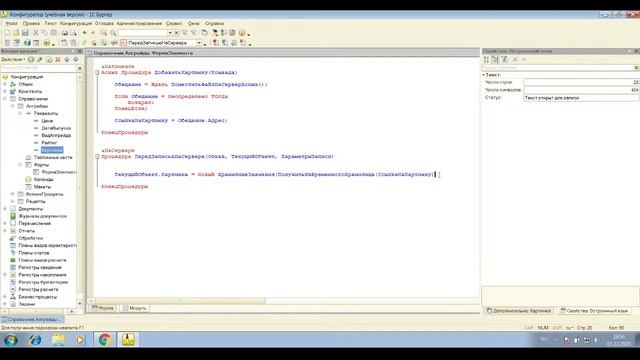Click the pencil edit icon in Конфигурация panel
This screenshot has height=360, width=640.
[40, 60]
